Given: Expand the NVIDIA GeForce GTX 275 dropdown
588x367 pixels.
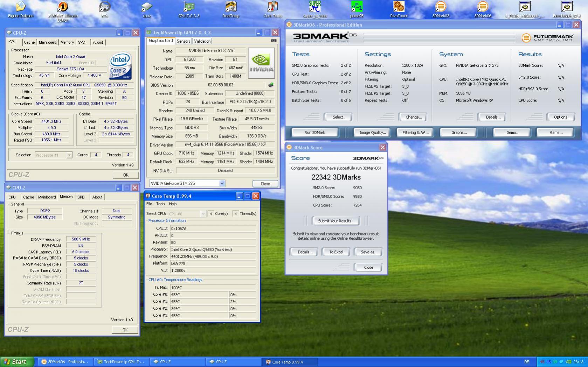Looking at the screenshot, I should click(x=222, y=183).
